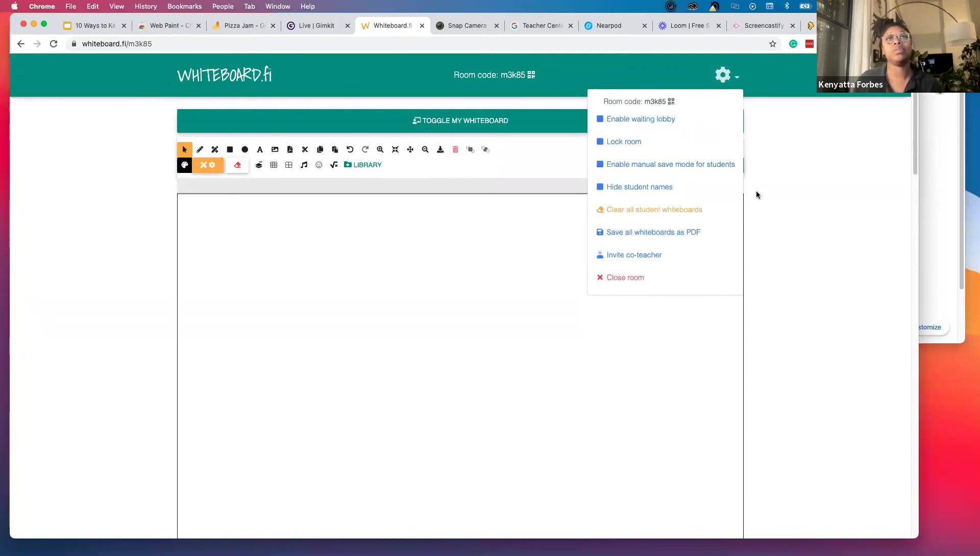
Task: Open the color palette picker
Action: (185, 165)
